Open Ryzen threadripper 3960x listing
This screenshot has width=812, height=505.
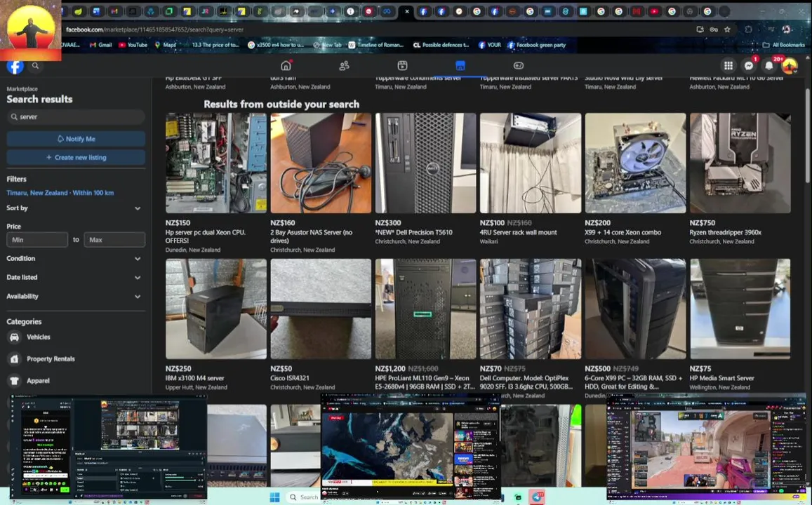click(740, 163)
